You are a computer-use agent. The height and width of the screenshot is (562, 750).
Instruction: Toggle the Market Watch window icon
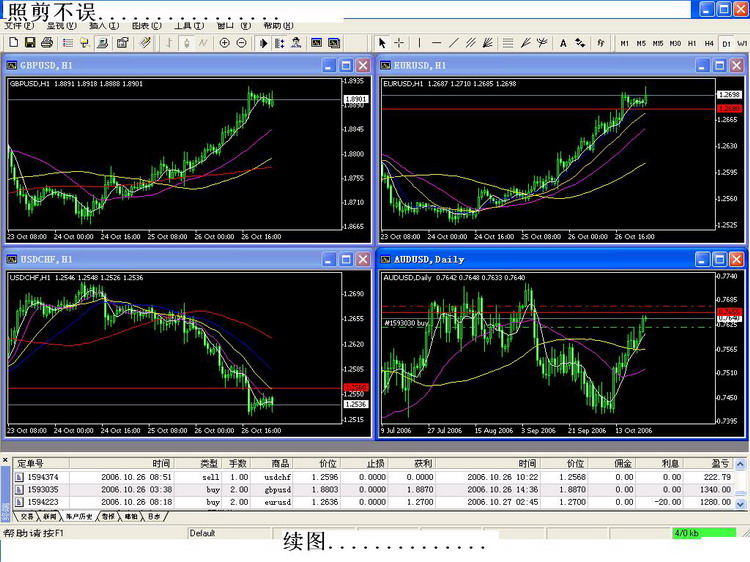[x=68, y=43]
